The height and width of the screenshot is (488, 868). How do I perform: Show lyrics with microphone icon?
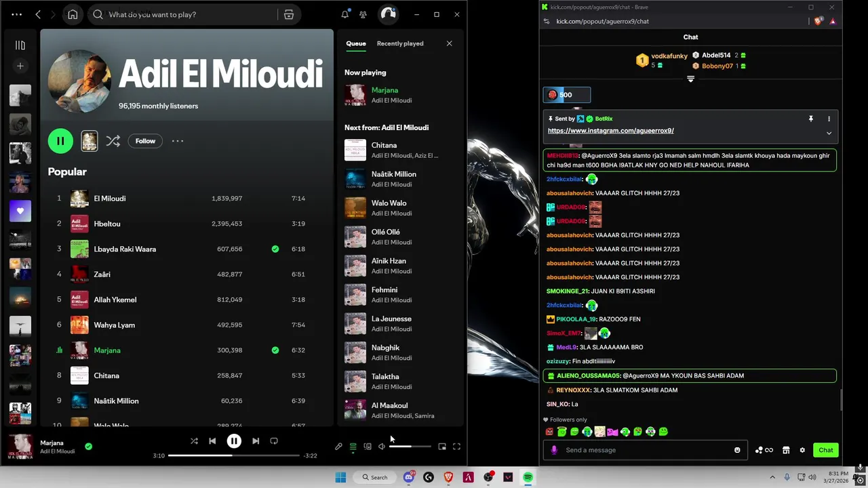tap(338, 447)
